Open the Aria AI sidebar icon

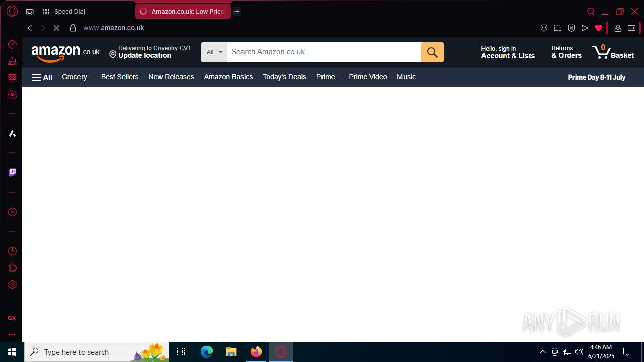click(12, 134)
